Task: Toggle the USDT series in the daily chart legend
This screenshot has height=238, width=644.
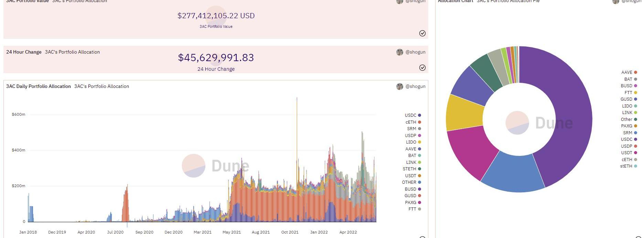Action: click(x=413, y=176)
